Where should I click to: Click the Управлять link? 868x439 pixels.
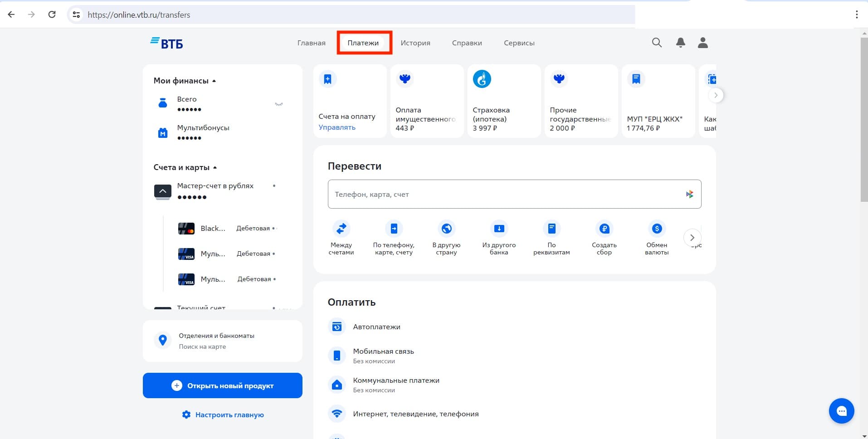click(x=337, y=127)
